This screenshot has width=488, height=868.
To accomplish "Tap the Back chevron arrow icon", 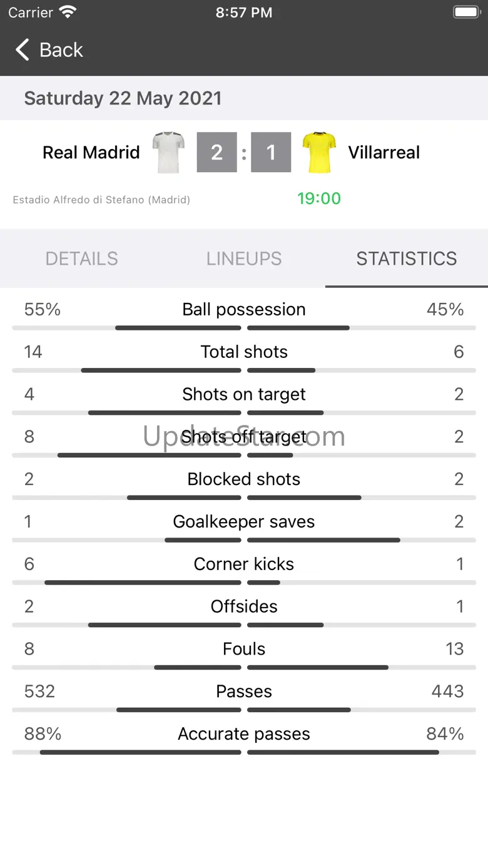I will point(23,50).
